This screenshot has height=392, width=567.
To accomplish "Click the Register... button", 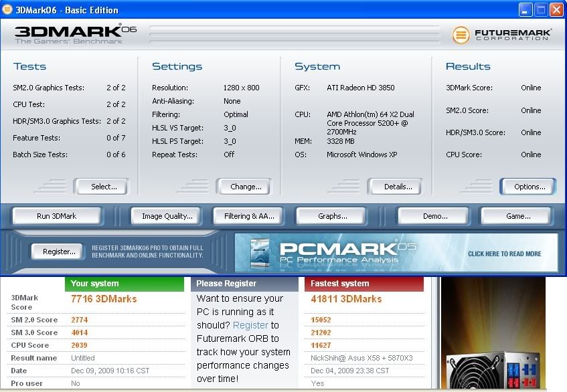I will pyautogui.click(x=57, y=252).
